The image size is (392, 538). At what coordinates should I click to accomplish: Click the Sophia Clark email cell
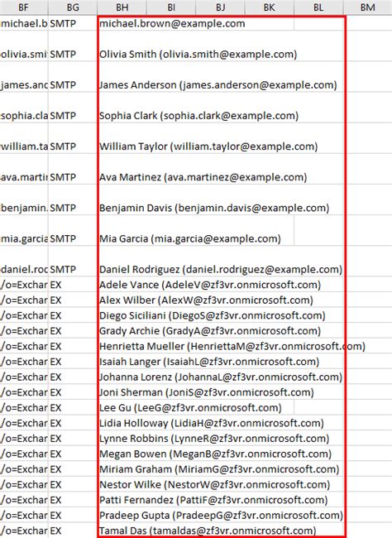tap(199, 116)
